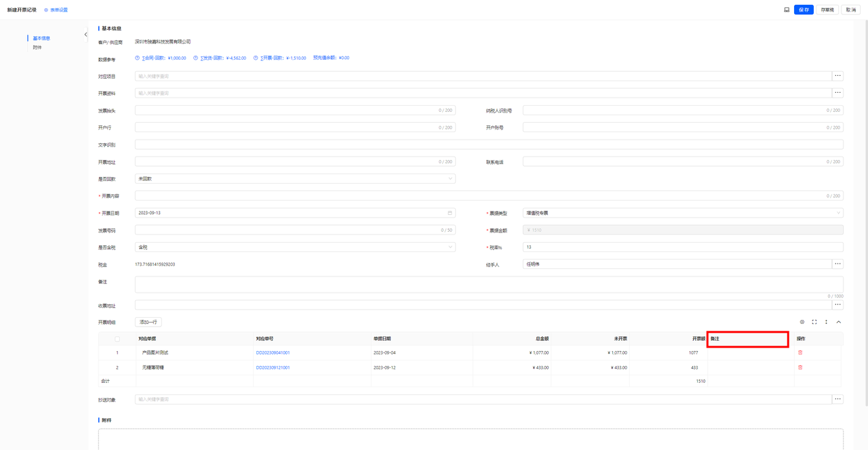
Task: Collapse the left sidebar with the chevron
Action: point(85,35)
